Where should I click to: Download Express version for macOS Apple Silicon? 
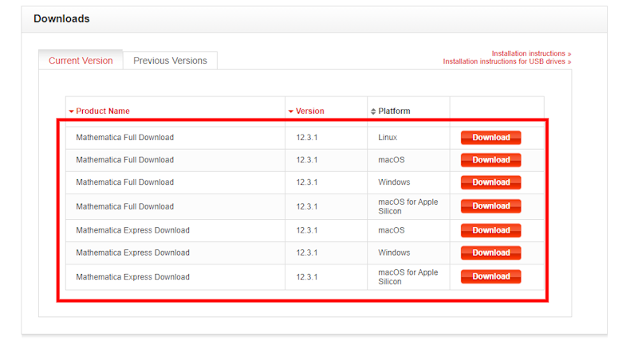coord(490,276)
